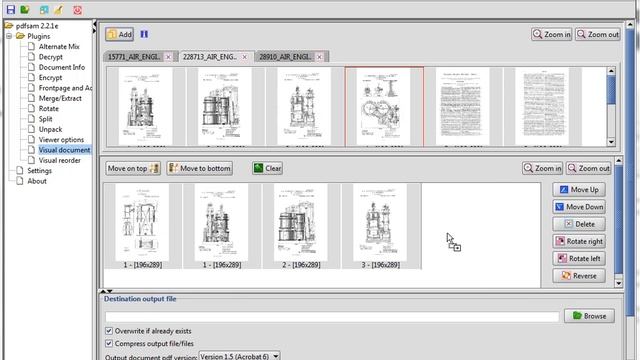Click the load environment folder icon
Screen dimensions: 640x360
tap(25, 9)
